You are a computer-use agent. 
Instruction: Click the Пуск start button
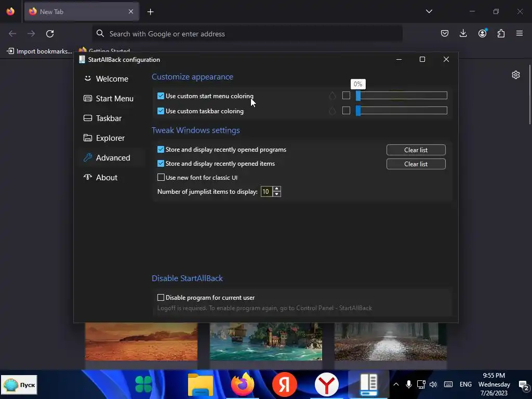19,385
